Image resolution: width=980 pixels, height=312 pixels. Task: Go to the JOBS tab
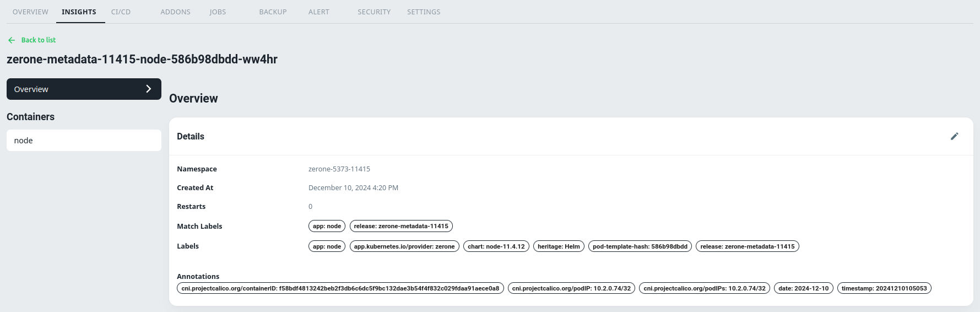(x=218, y=12)
